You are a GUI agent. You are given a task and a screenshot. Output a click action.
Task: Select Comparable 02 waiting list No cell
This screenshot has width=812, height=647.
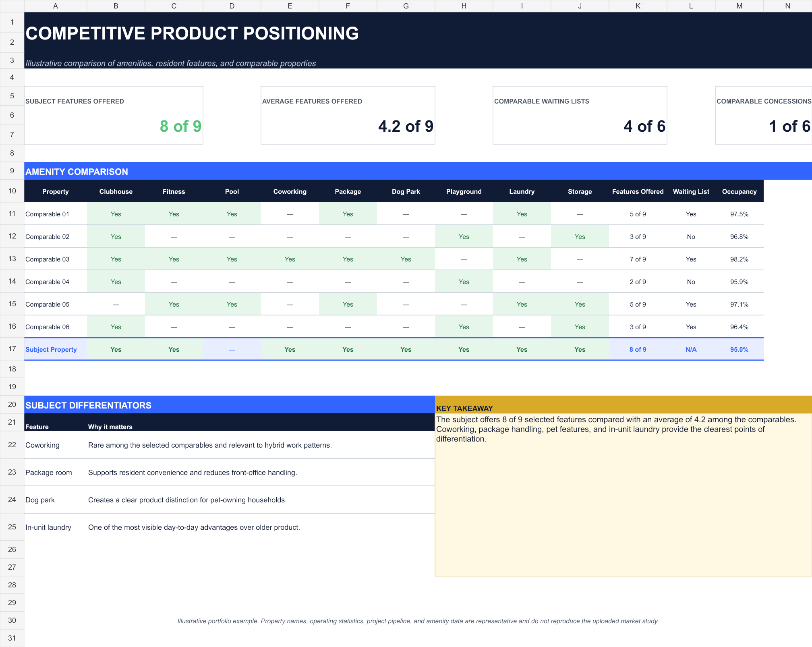(691, 236)
